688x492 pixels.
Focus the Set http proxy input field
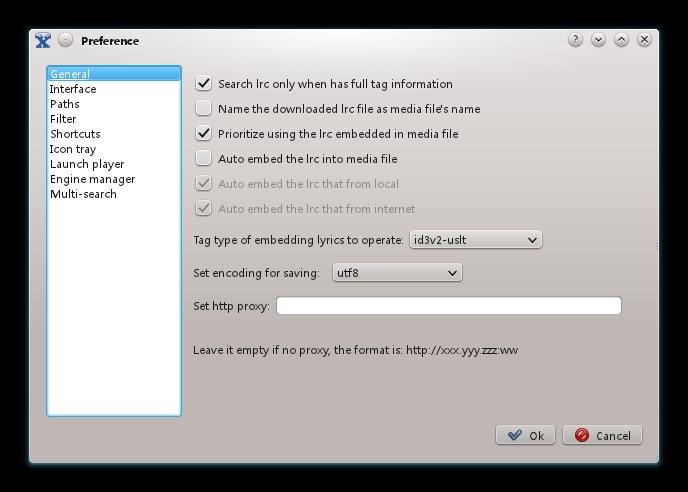[449, 305]
